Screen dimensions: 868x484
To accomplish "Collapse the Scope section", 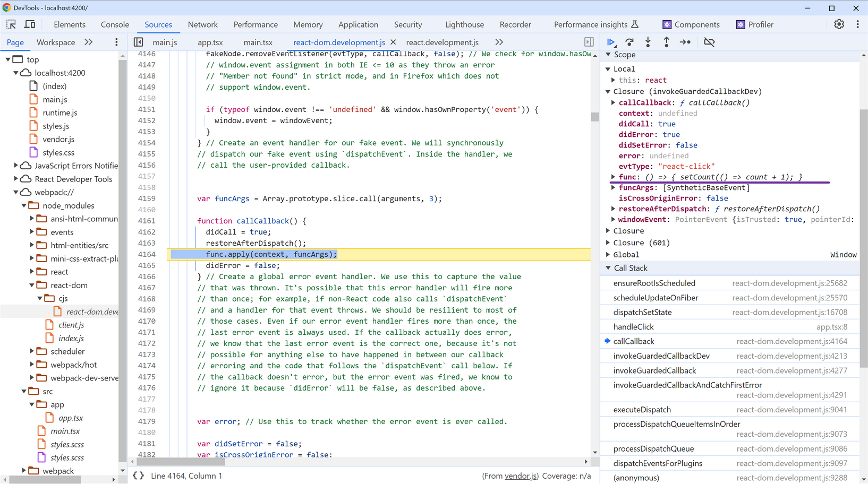I will coord(609,55).
